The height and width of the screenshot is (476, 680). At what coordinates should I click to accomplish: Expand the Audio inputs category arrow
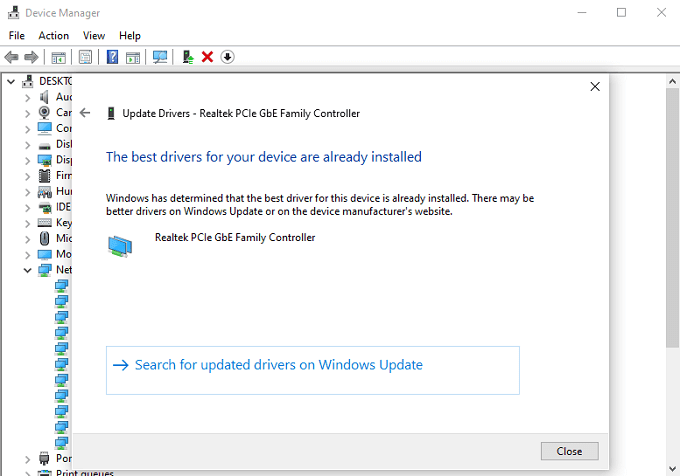click(x=28, y=97)
